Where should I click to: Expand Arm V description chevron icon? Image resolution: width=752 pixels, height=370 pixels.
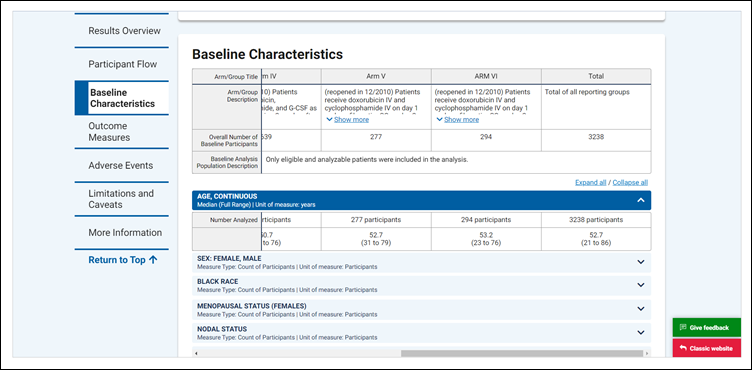(x=329, y=119)
